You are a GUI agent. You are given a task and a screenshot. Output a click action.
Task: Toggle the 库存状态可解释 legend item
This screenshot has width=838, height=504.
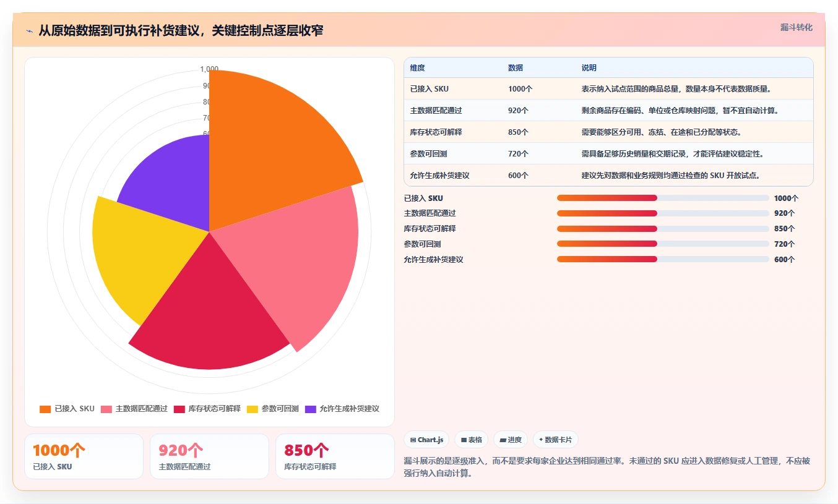click(207, 409)
